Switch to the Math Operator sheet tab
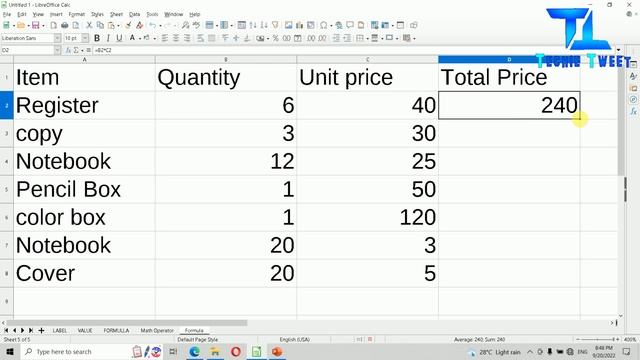Image resolution: width=640 pixels, height=360 pixels. pos(157,330)
